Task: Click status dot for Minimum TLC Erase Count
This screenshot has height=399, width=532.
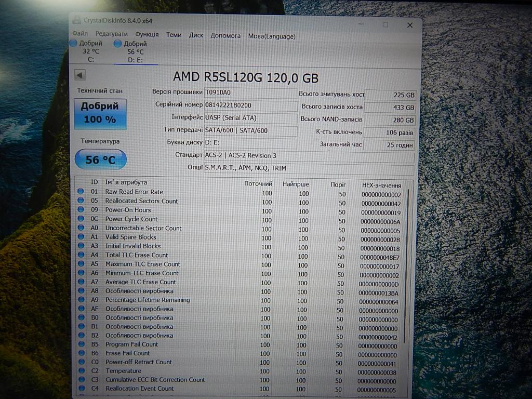Action: pyautogui.click(x=81, y=272)
